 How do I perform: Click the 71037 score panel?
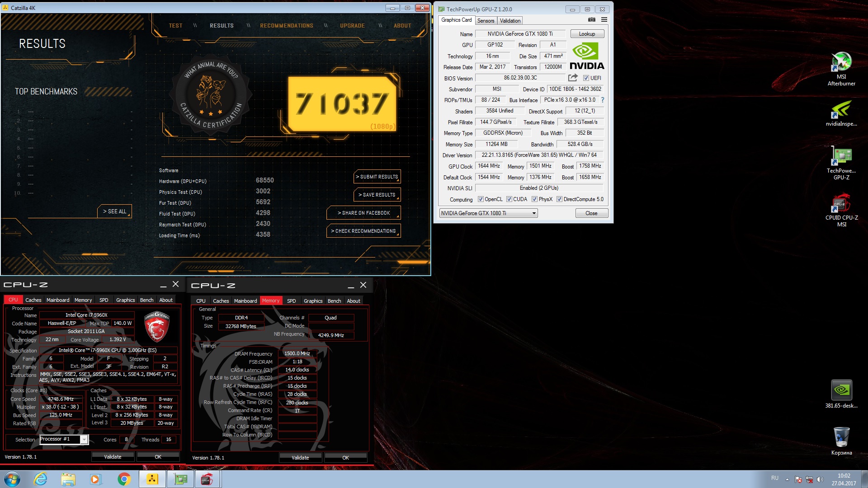click(x=342, y=103)
